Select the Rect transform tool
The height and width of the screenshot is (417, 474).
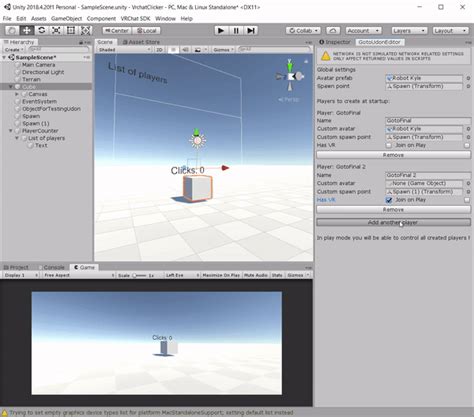point(71,31)
